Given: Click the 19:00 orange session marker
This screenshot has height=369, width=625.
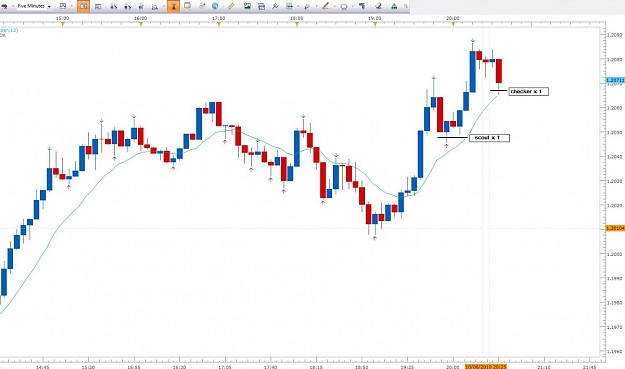Looking at the screenshot, I should pyautogui.click(x=375, y=25).
